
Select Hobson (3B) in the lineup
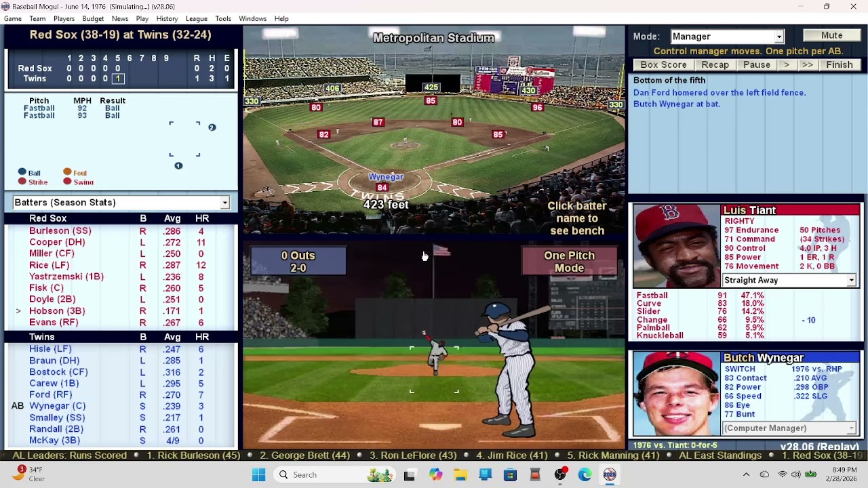(57, 311)
